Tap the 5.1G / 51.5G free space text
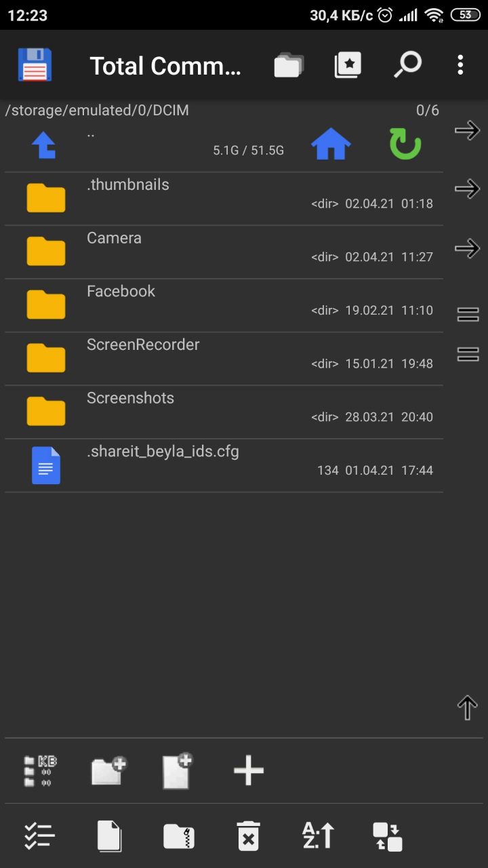The width and height of the screenshot is (488, 868). (249, 151)
